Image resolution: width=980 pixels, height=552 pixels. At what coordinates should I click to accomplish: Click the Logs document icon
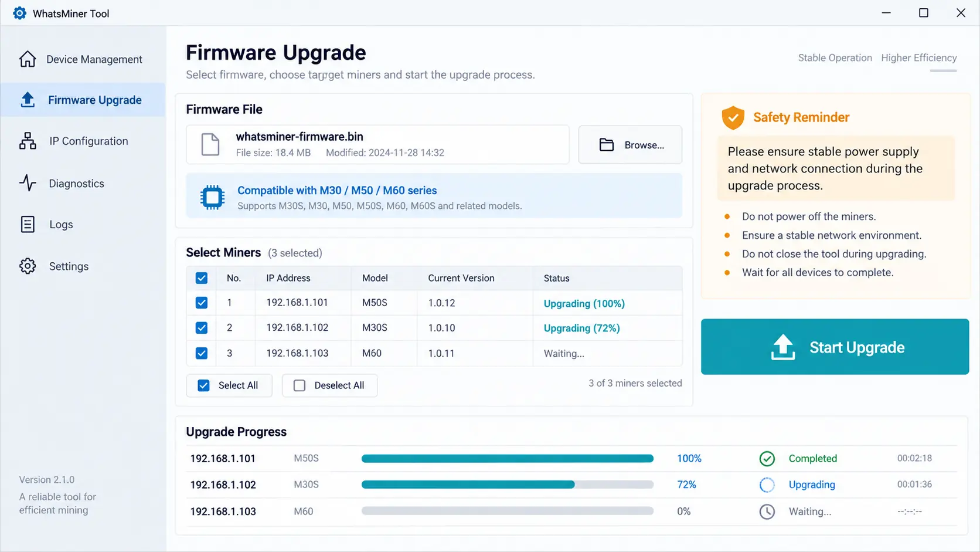click(x=28, y=224)
